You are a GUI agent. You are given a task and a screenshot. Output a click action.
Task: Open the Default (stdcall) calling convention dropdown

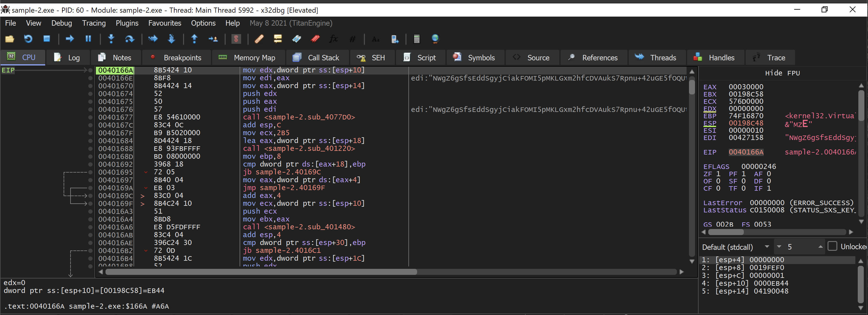click(x=736, y=247)
